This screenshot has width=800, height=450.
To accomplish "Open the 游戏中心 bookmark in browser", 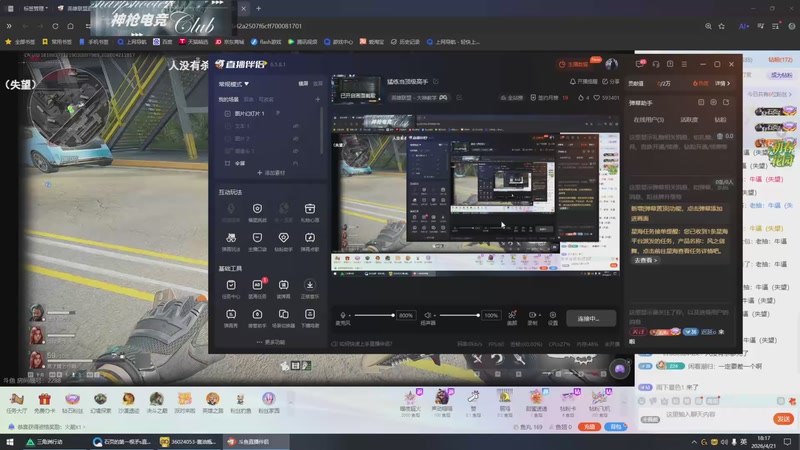I will (x=338, y=42).
